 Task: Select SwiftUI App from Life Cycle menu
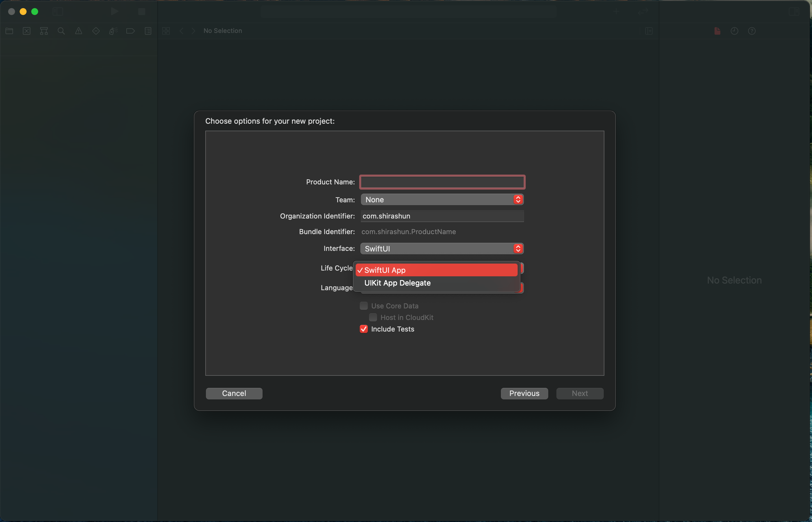pos(436,270)
